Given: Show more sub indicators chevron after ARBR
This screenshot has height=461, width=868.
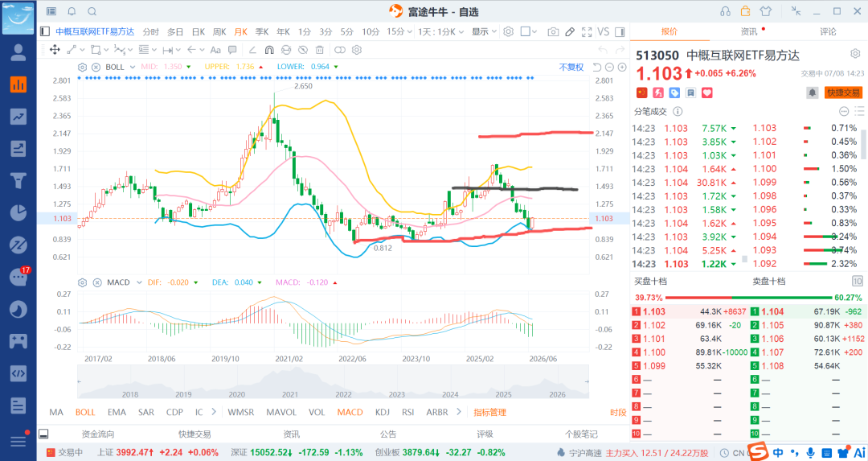Looking at the screenshot, I should pos(458,412).
